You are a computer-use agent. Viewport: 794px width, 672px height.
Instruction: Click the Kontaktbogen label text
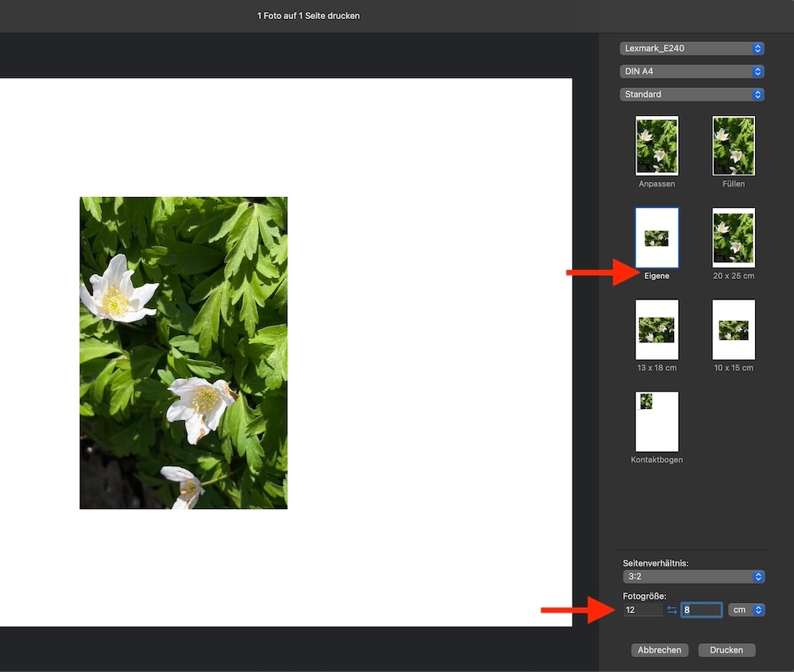(657, 460)
